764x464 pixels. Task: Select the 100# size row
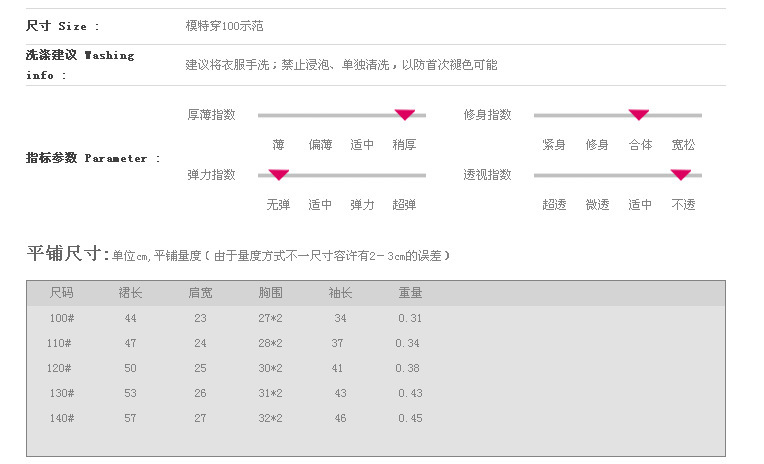62,319
